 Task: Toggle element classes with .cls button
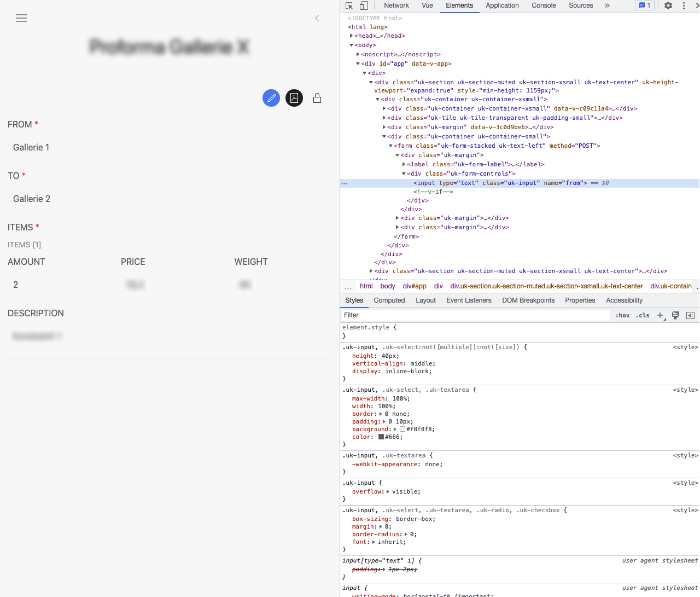[643, 315]
